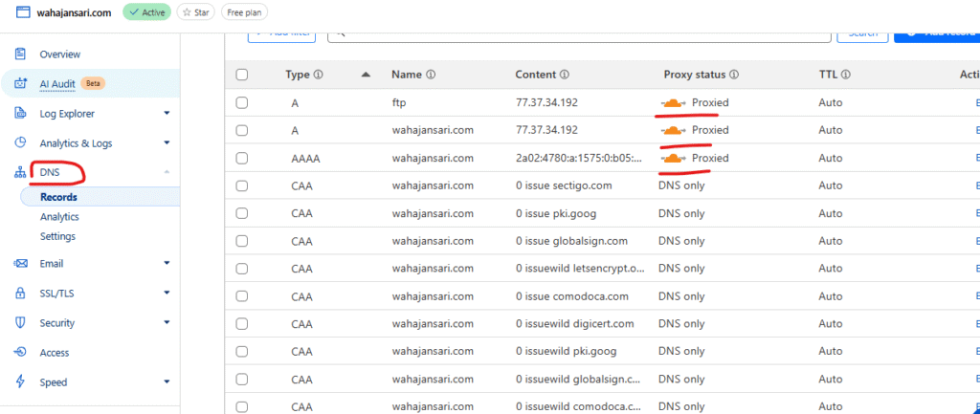Check the CAA 0 issue globalsign.com checkbox
The width and height of the screenshot is (980, 414).
[x=242, y=240]
